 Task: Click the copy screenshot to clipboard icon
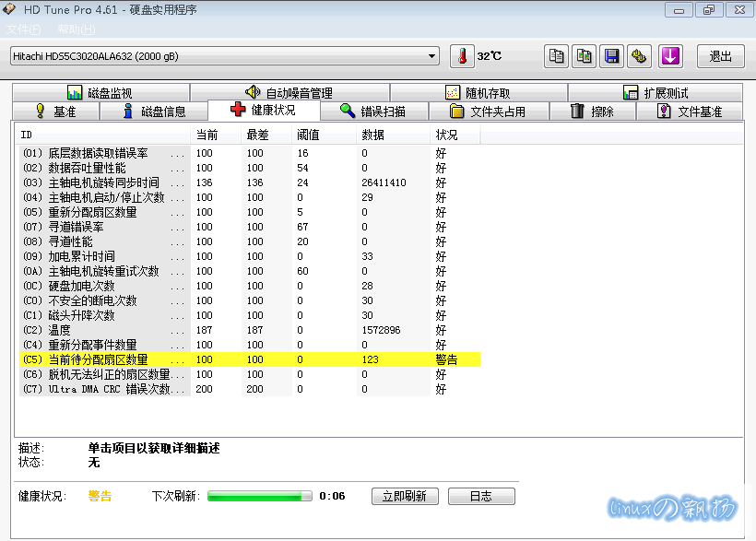click(584, 56)
